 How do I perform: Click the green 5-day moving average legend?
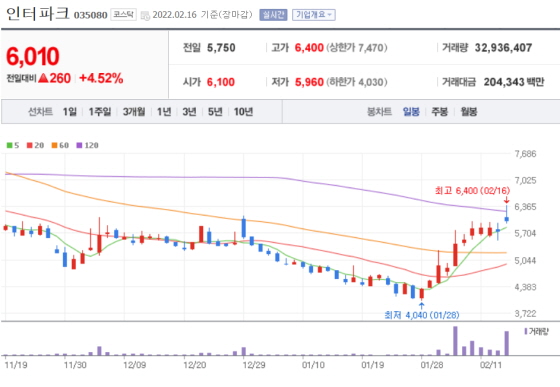(x=13, y=145)
